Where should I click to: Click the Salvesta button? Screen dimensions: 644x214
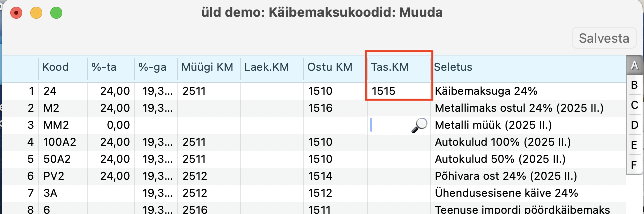click(604, 38)
